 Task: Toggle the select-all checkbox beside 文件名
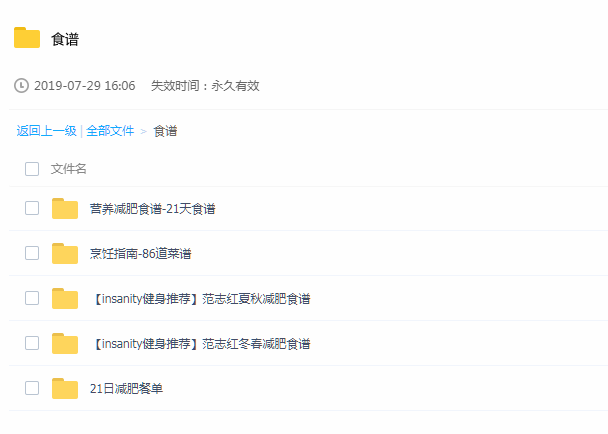pyautogui.click(x=32, y=169)
